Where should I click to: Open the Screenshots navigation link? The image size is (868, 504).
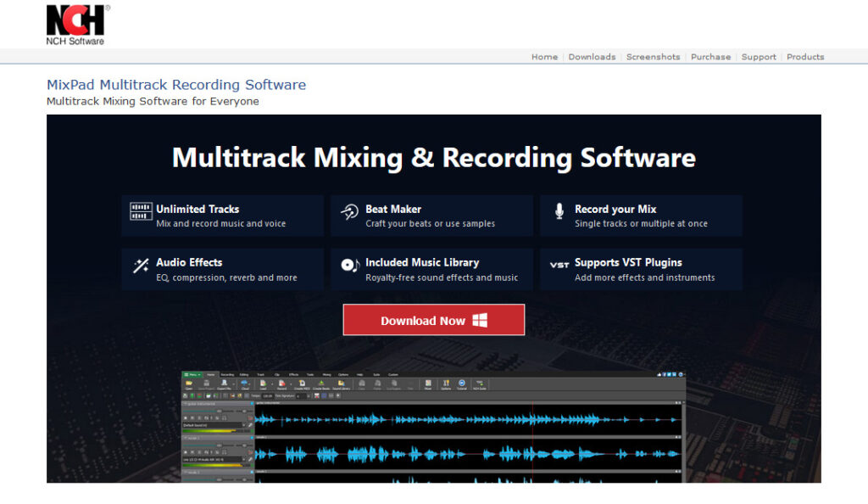point(654,57)
